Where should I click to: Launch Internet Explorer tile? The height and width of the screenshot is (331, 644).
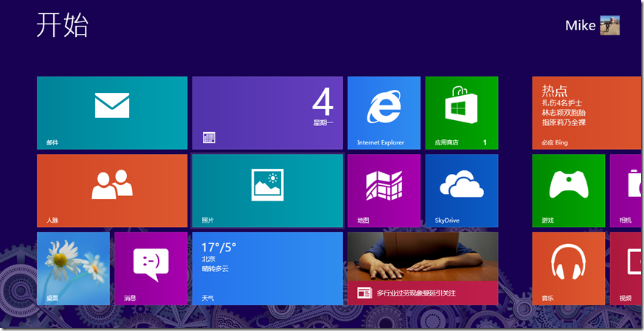[x=384, y=113]
